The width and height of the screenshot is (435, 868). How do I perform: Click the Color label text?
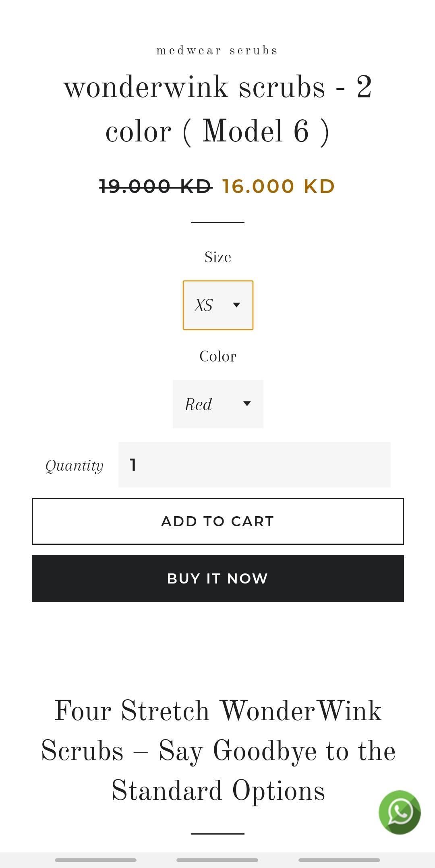pos(217,356)
